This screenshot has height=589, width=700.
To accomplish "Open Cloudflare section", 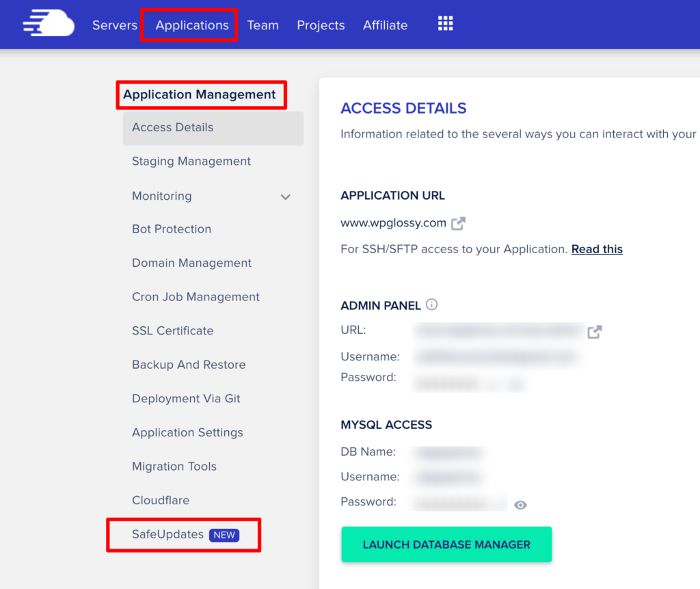I will click(160, 500).
